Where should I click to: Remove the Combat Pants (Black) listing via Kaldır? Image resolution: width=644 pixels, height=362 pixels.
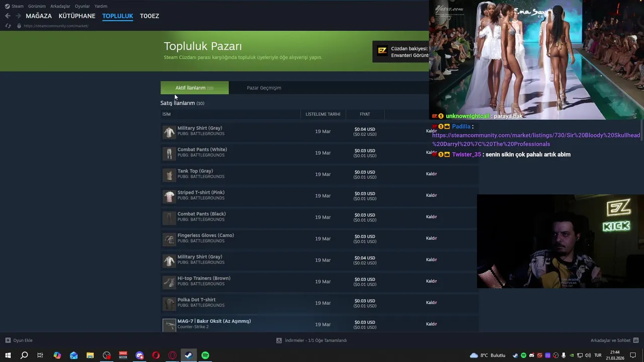[431, 217]
